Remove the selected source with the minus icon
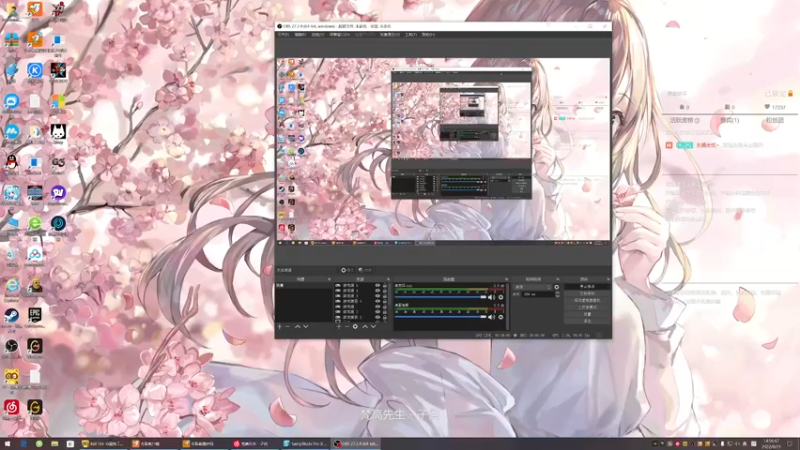The height and width of the screenshot is (450, 800). [347, 326]
